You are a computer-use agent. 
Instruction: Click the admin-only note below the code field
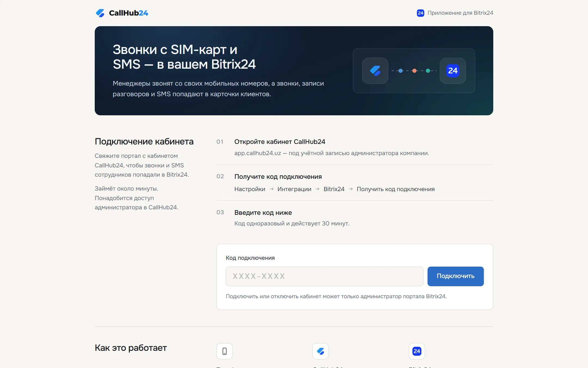point(336,296)
